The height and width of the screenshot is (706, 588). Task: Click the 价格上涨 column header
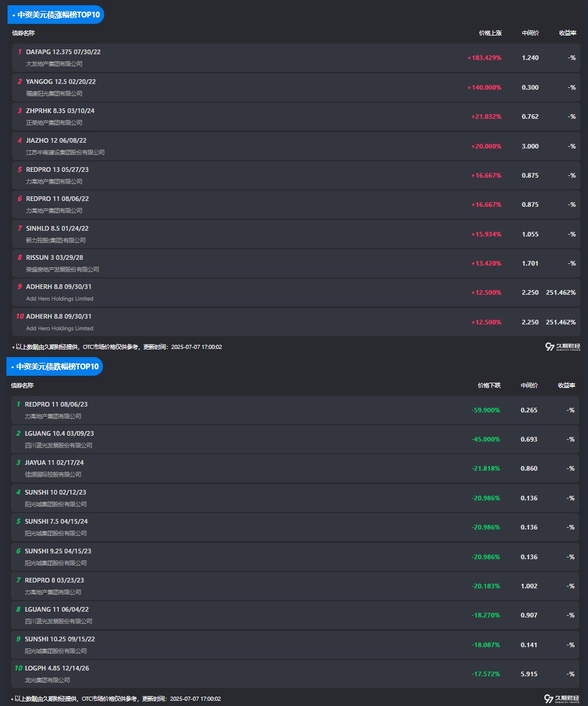click(490, 33)
